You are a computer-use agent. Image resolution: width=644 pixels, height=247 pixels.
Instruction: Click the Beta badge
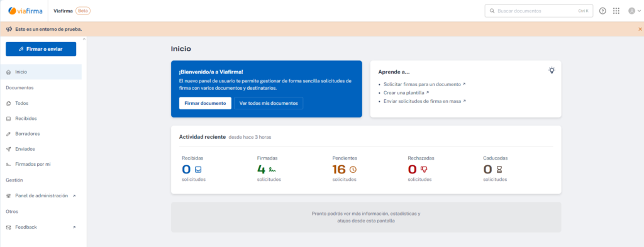point(83,11)
